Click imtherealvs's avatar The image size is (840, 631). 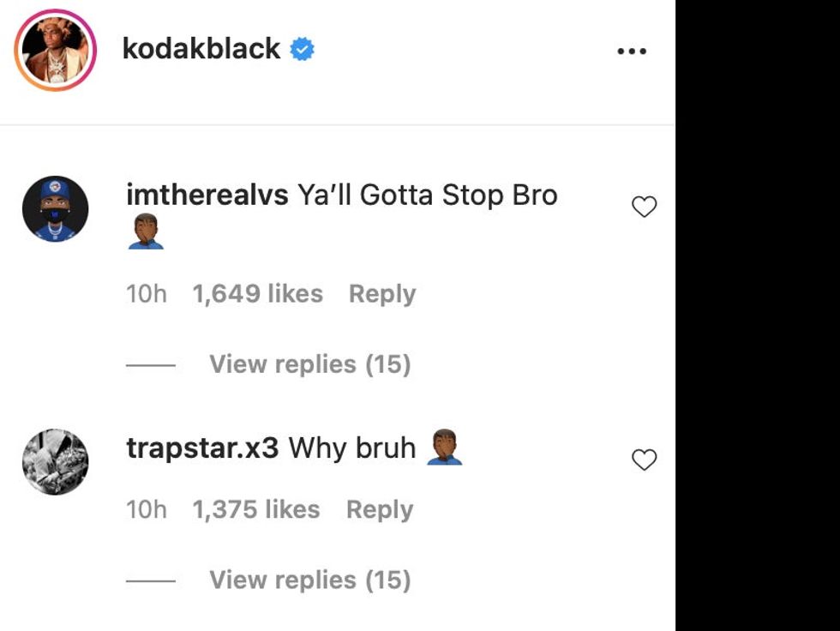pos(55,208)
